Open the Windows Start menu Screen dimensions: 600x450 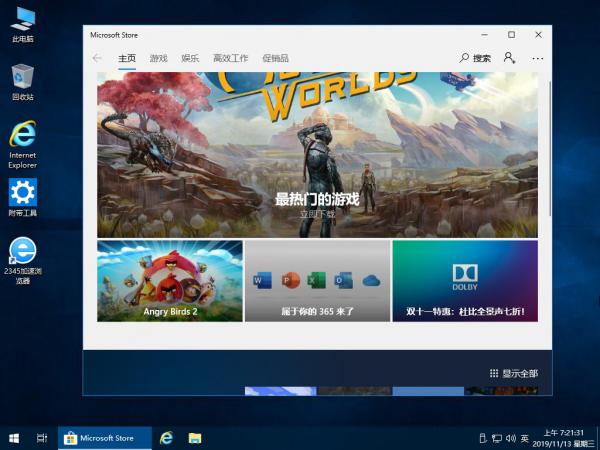[14, 438]
